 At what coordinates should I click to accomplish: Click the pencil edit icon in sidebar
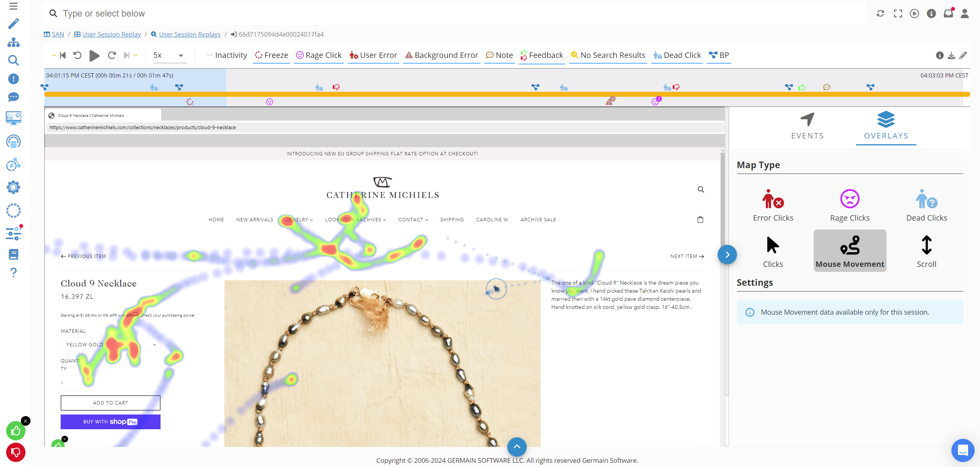click(14, 24)
